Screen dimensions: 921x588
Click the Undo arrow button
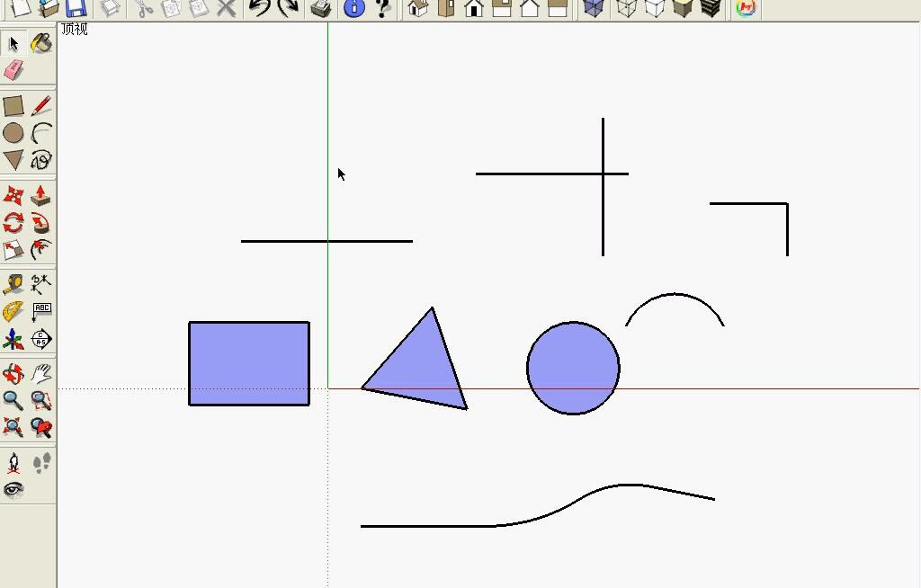259,9
